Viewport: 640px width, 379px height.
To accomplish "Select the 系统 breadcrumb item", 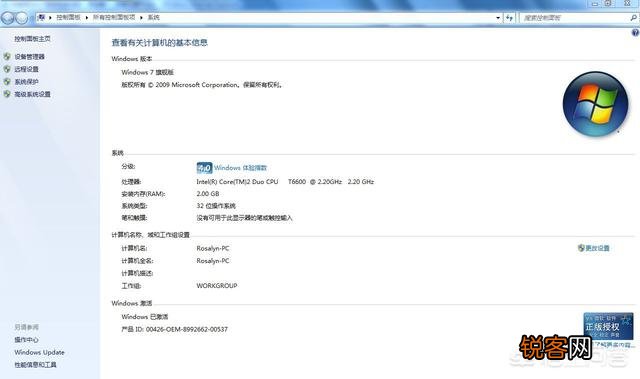I will coord(153,17).
